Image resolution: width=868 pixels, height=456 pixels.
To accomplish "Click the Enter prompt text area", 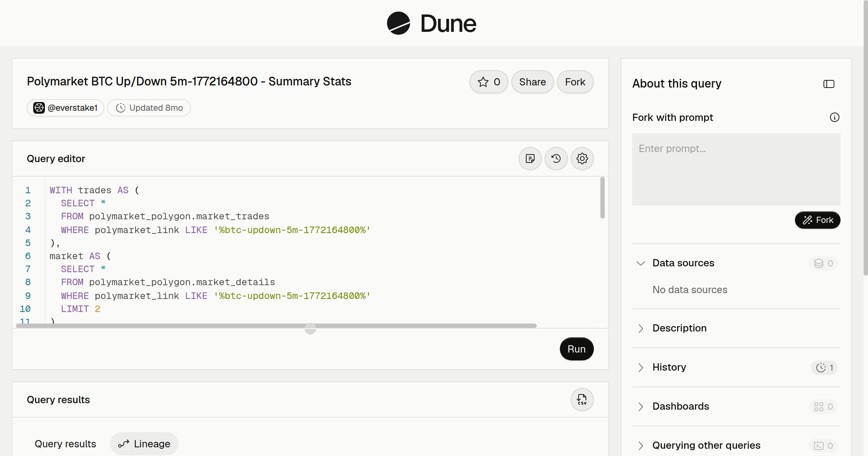I will (x=736, y=169).
